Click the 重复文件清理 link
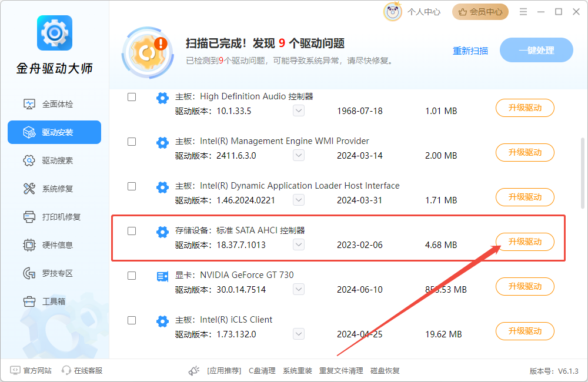 point(341,371)
